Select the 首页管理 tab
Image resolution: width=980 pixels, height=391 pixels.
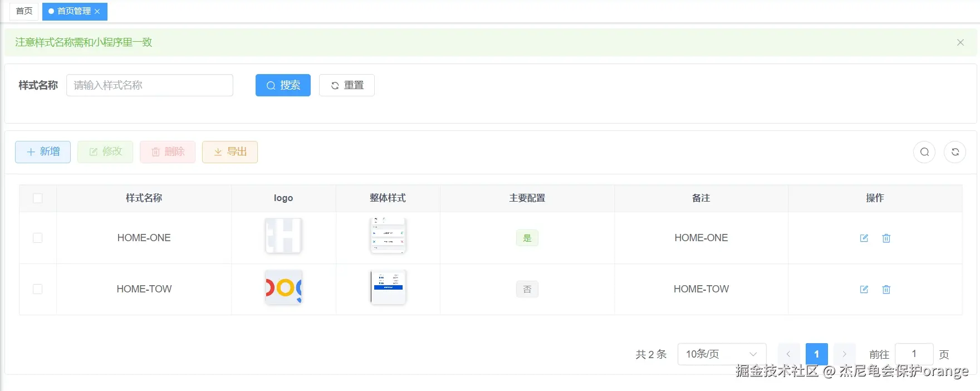click(73, 11)
